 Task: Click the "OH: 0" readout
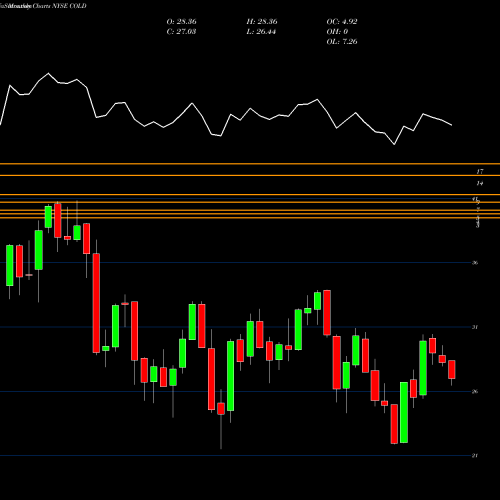click(337, 32)
